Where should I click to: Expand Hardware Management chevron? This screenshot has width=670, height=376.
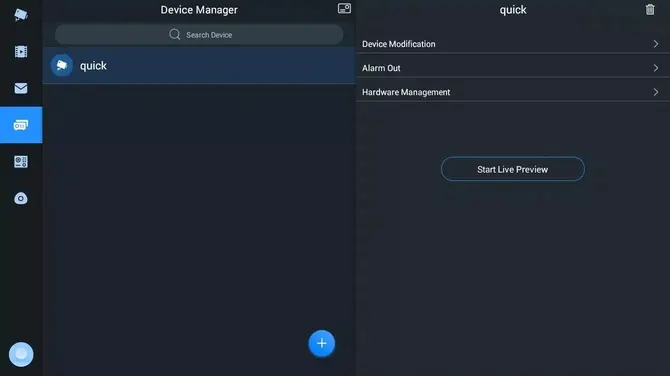tap(656, 92)
